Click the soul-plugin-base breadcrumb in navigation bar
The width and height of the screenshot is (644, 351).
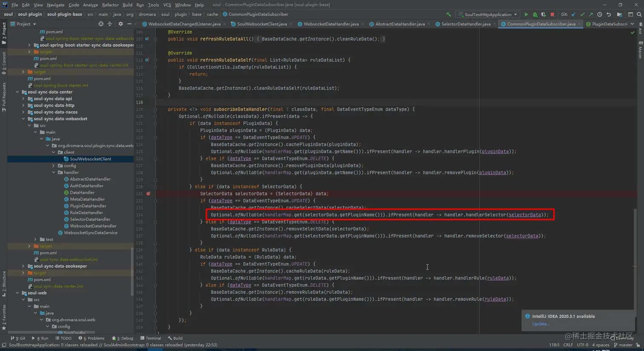(65, 14)
